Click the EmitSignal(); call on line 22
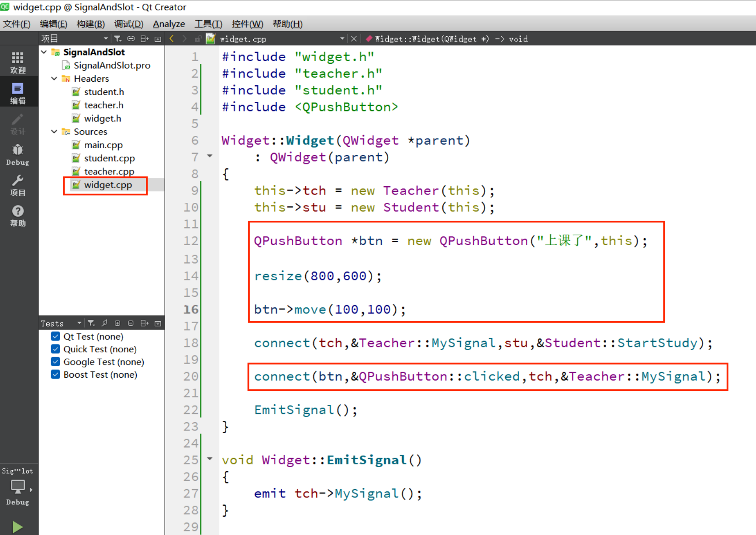Image resolution: width=756 pixels, height=535 pixels. pyautogui.click(x=306, y=410)
